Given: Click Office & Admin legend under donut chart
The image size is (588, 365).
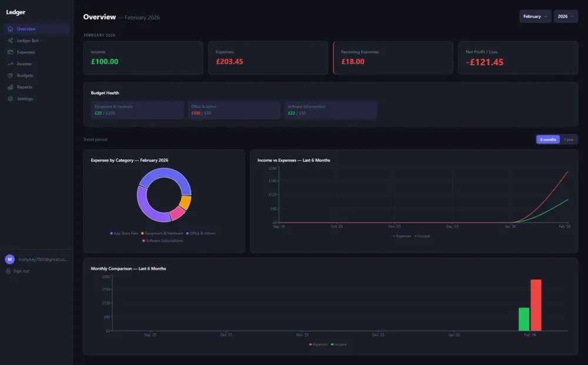Looking at the screenshot, I should (x=201, y=233).
